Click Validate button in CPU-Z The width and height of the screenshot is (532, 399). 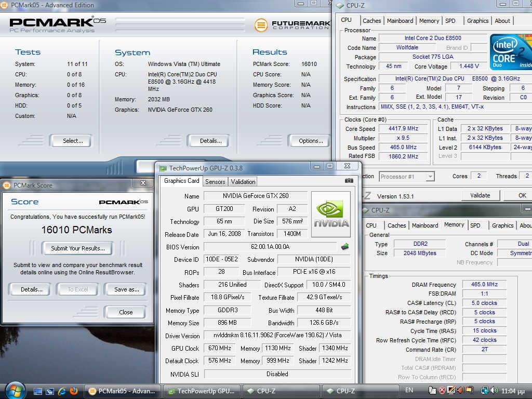pyautogui.click(x=480, y=195)
